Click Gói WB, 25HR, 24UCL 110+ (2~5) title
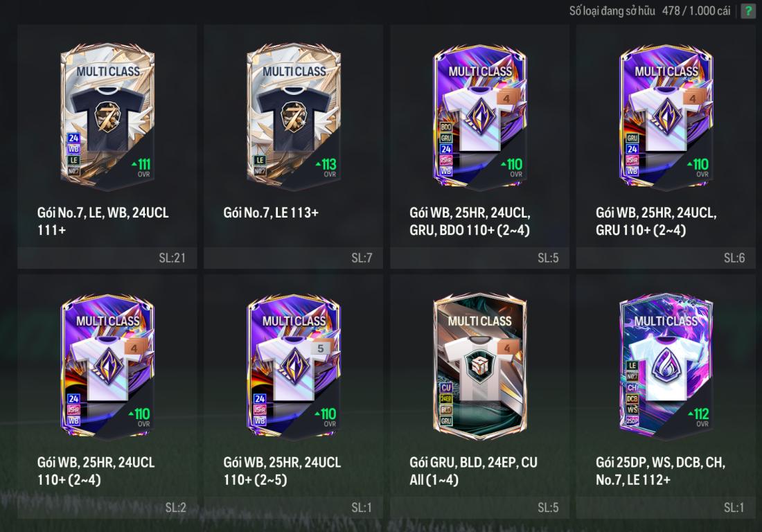This screenshot has height=532, width=762. pos(282,470)
